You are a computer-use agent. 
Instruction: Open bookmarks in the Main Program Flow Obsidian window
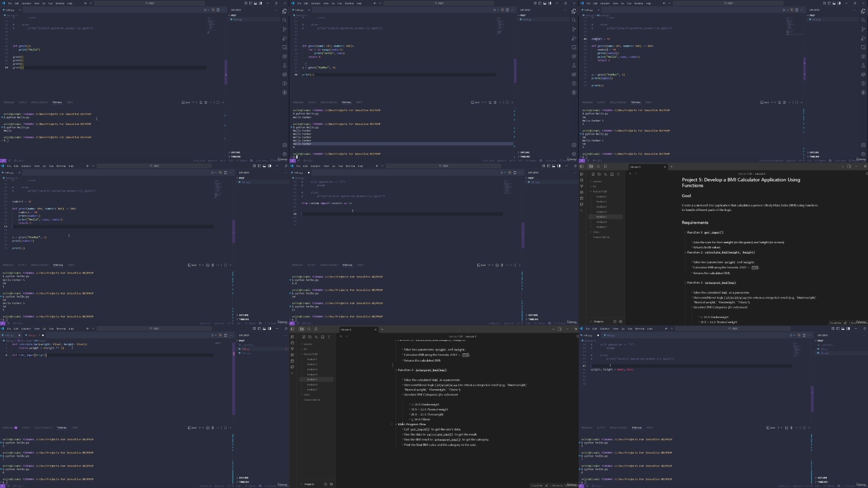coord(316,329)
